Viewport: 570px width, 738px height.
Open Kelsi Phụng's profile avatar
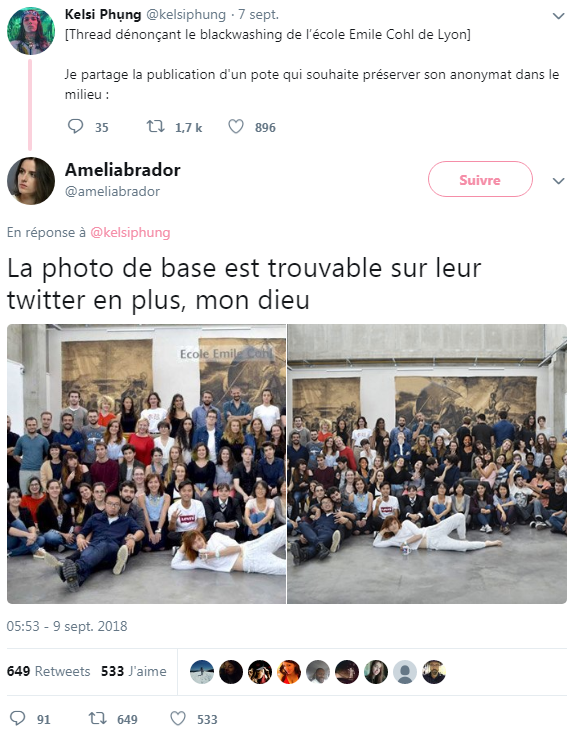tap(31, 31)
